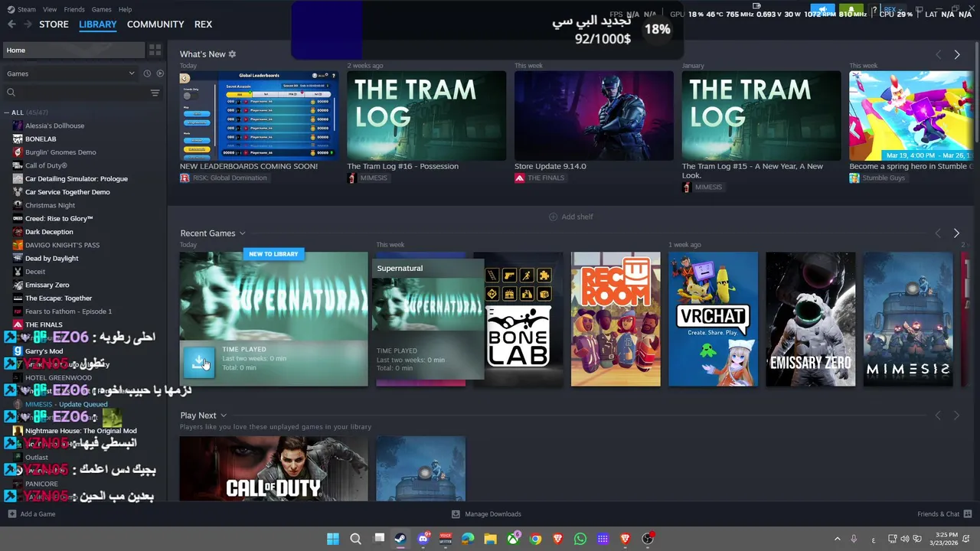Select THE FINALS in game list
The width and height of the screenshot is (980, 551).
click(x=44, y=324)
